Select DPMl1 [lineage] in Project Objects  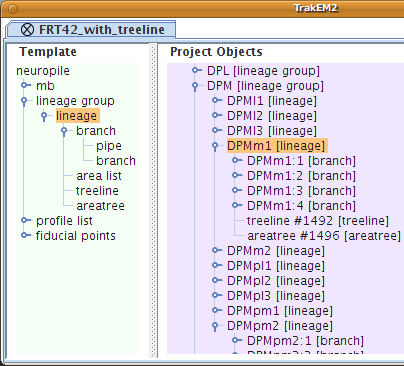click(272, 101)
